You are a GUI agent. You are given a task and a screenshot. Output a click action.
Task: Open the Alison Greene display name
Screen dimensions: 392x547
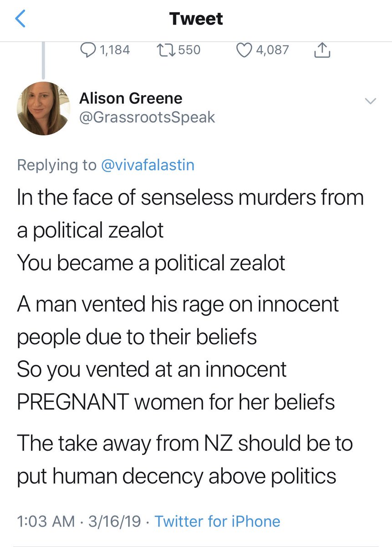(x=131, y=98)
